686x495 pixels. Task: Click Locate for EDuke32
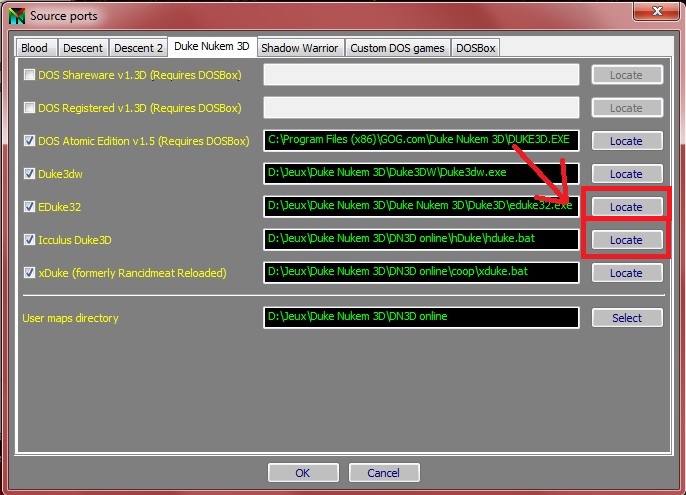click(627, 207)
